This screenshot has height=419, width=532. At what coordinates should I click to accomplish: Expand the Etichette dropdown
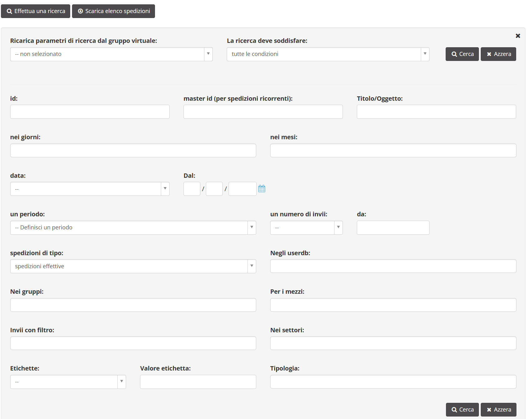[x=68, y=382]
